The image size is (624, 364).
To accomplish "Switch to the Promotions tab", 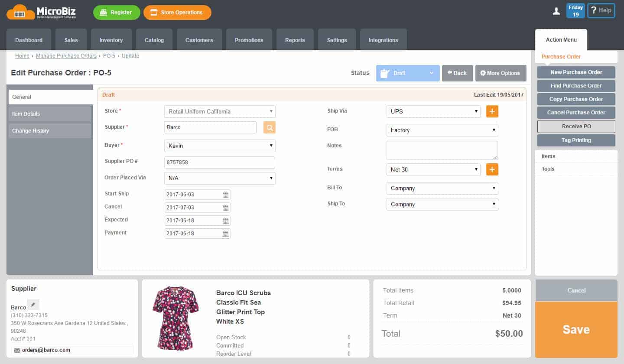I will (249, 40).
